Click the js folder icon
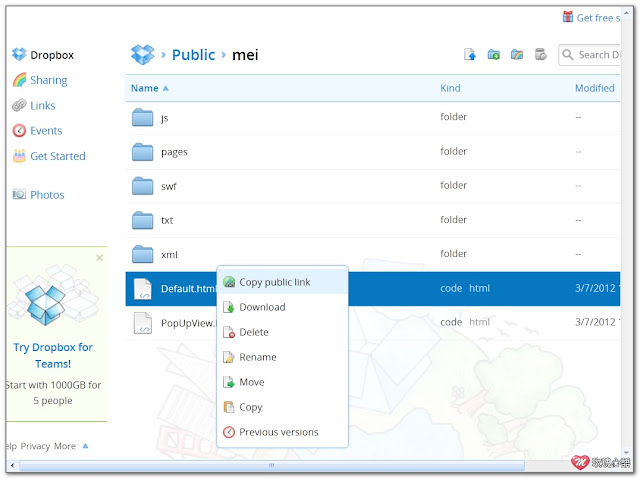640x479 pixels. [142, 118]
